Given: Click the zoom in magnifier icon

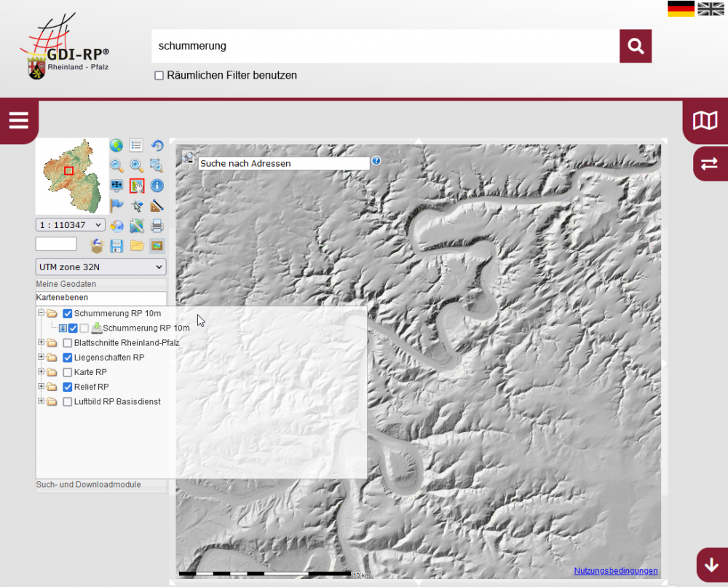Looking at the screenshot, I should click(x=136, y=165).
